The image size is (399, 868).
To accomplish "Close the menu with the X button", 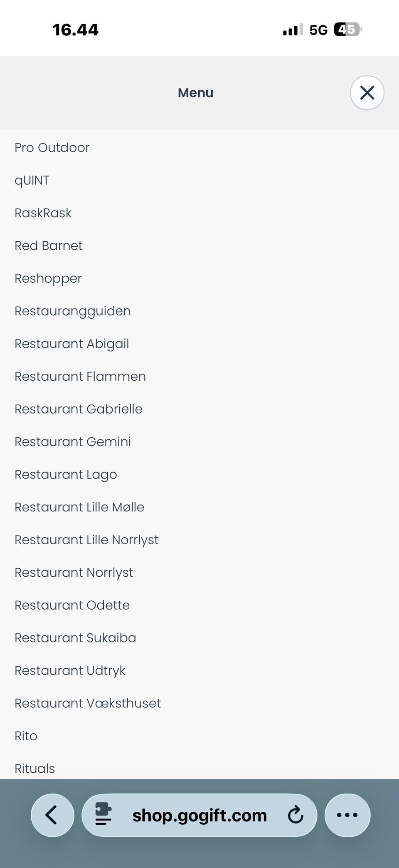I will tap(367, 93).
